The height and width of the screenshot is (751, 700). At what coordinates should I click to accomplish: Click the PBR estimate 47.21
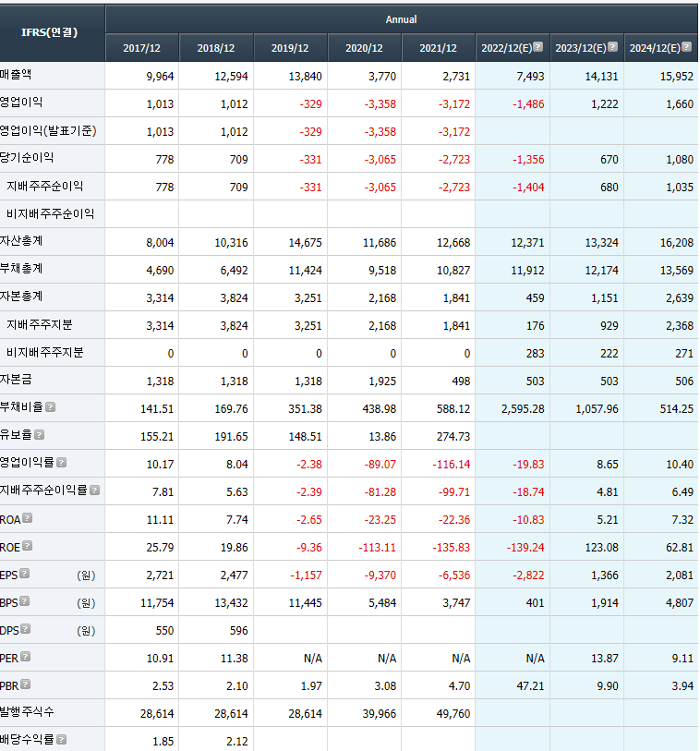[x=530, y=687]
